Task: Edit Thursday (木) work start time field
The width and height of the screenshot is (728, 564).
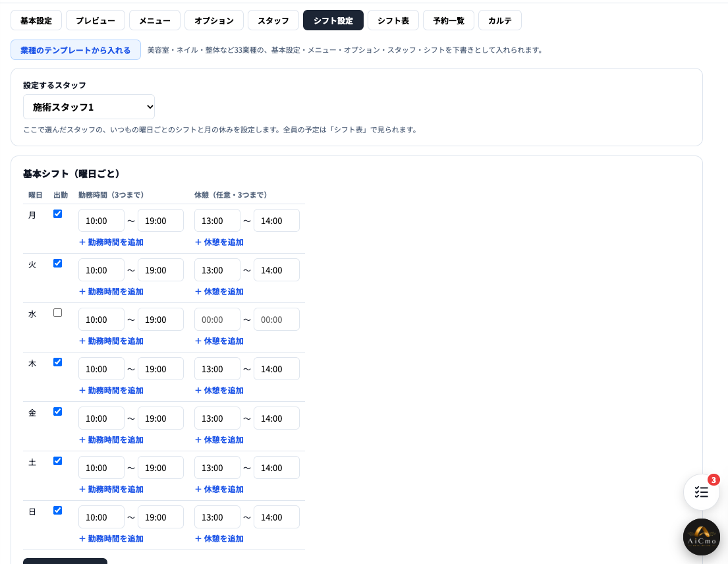Action: (x=101, y=369)
